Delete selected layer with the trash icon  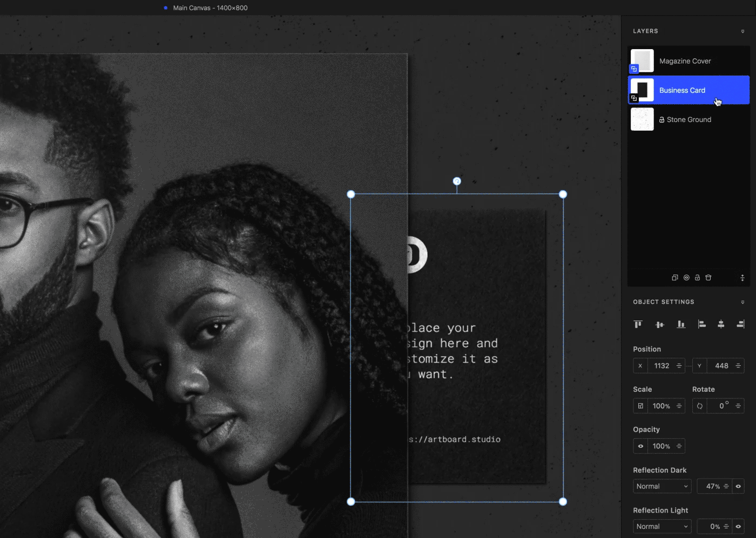[x=708, y=278]
